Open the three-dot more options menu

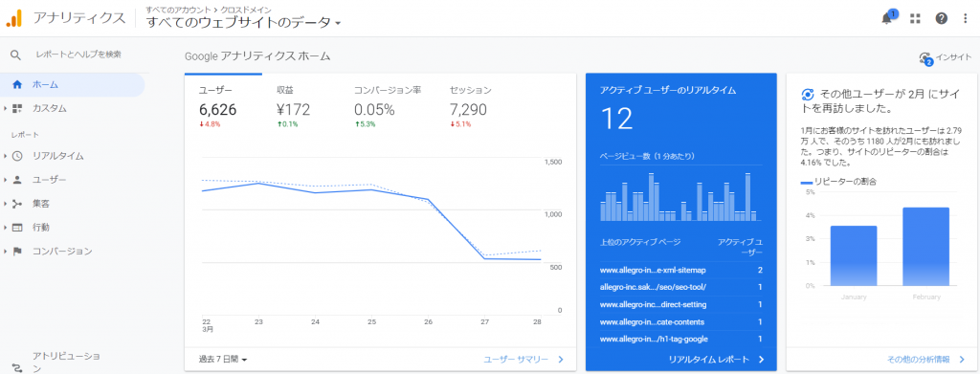click(x=966, y=19)
